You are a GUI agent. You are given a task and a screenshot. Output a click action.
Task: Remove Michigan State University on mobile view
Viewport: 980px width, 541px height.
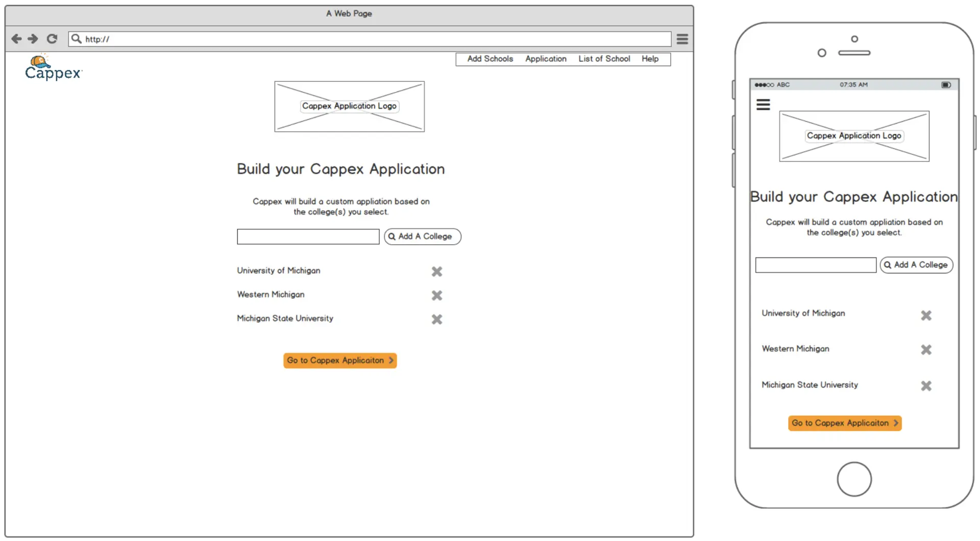point(927,386)
